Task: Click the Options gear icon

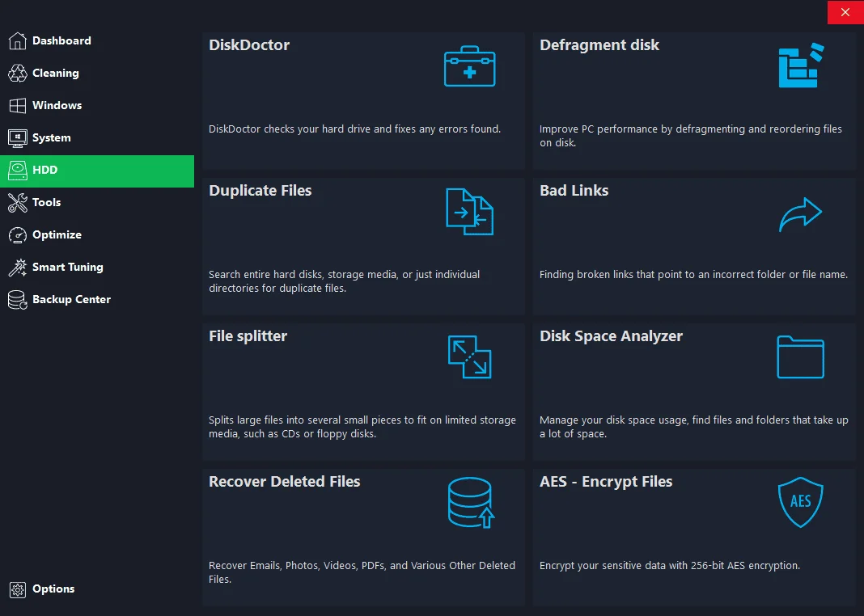Action: click(x=18, y=589)
